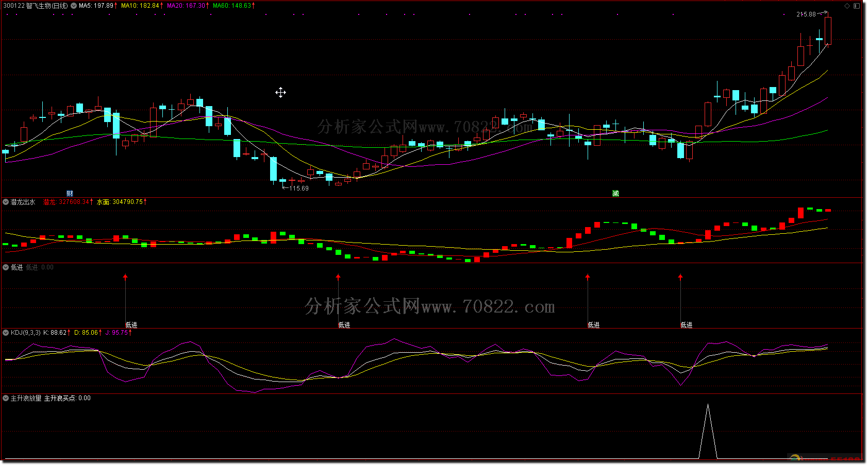The image size is (868, 465).
Task: Open the 主升浪放量 indicator dropdown
Action: coord(6,398)
